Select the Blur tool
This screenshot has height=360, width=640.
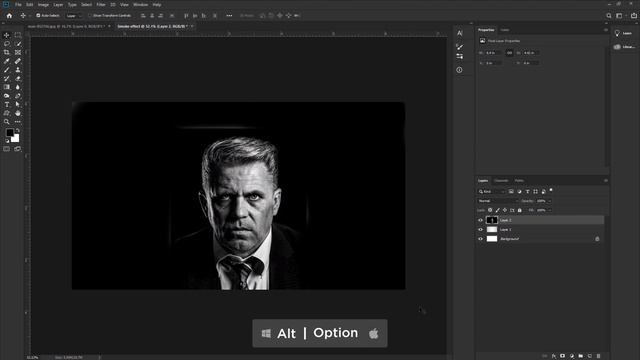click(18, 87)
